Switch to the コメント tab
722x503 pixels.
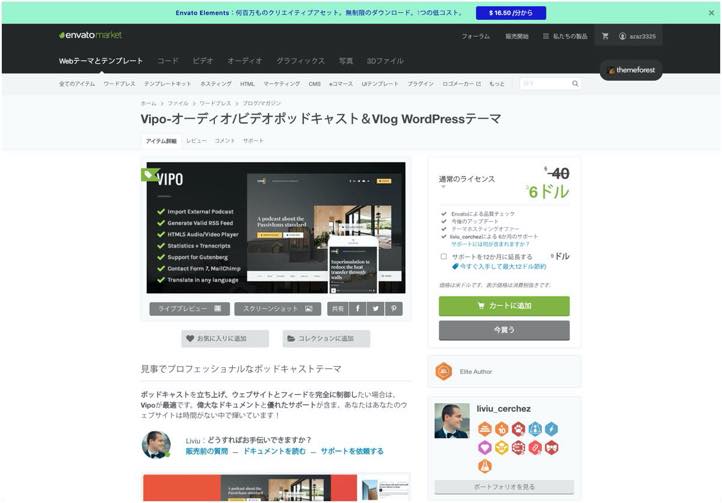(225, 140)
